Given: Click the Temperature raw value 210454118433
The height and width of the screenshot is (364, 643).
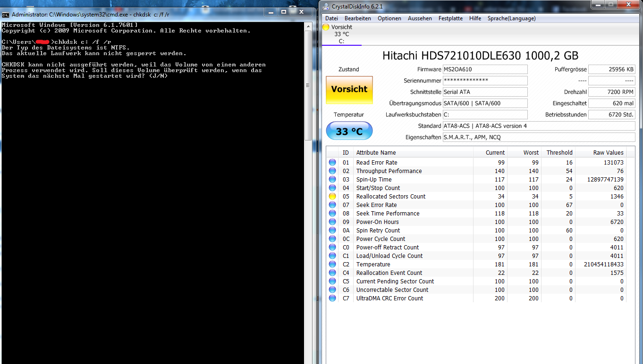Looking at the screenshot, I should click(x=604, y=265).
